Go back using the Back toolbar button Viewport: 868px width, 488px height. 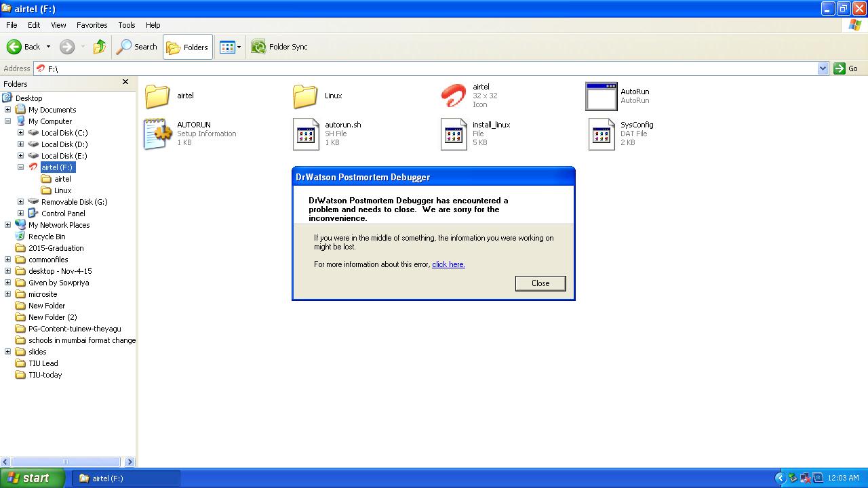click(x=24, y=47)
